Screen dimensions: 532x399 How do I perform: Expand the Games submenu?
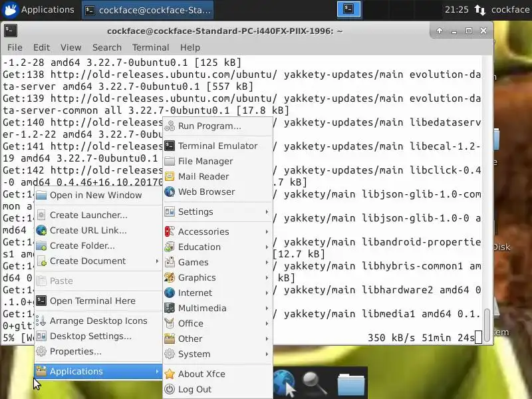click(217, 262)
